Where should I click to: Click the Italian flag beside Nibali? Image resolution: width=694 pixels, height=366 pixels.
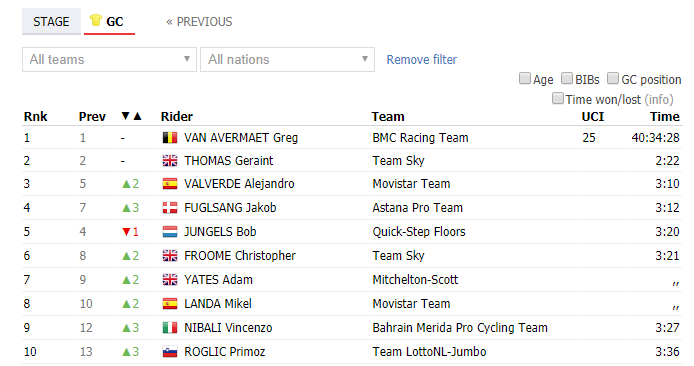coord(170,327)
